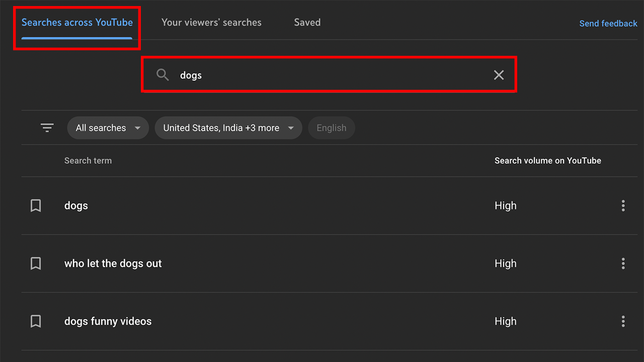Image resolution: width=644 pixels, height=362 pixels.
Task: Click Search volume on YouTube header
Action: pyautogui.click(x=548, y=161)
